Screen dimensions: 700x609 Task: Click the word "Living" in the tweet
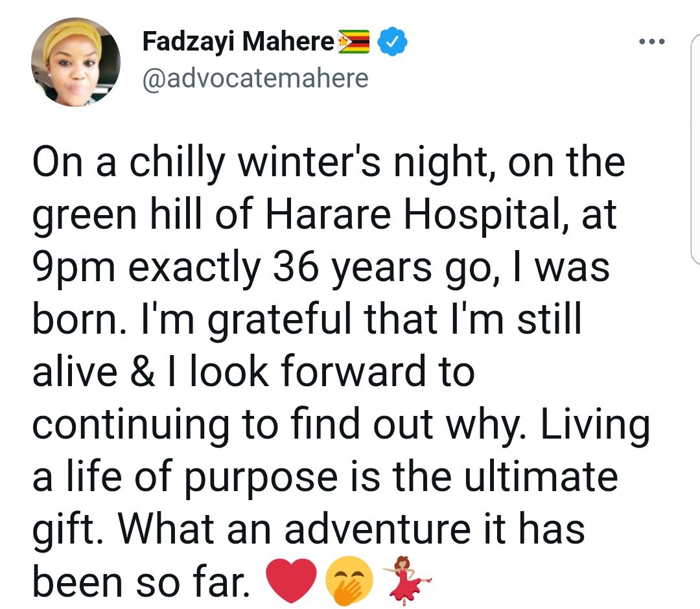(x=595, y=424)
